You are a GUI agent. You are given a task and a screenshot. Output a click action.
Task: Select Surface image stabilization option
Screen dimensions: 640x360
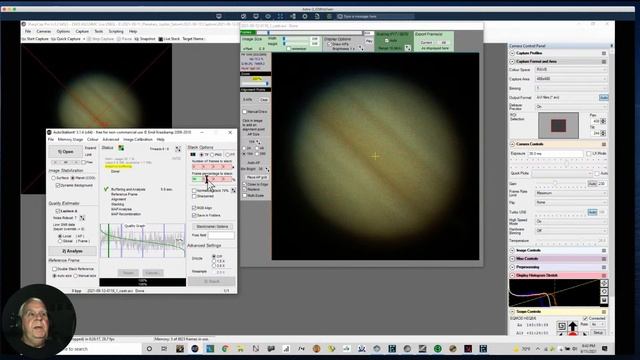53,178
